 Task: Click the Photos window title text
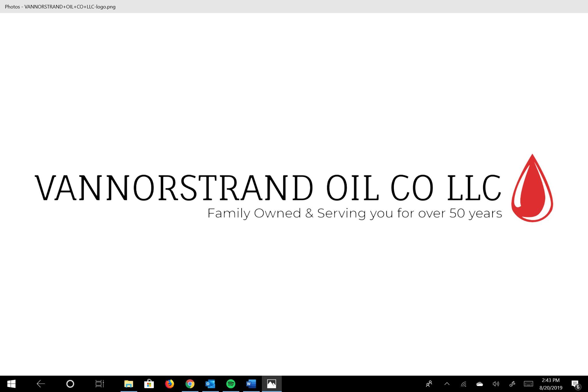[x=60, y=7]
